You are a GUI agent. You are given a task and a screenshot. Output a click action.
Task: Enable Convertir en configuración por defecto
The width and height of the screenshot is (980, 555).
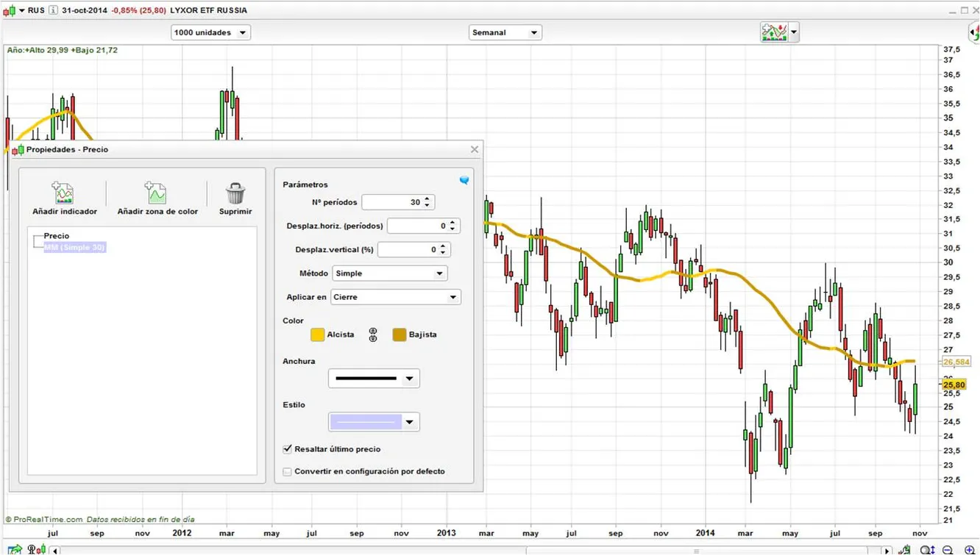(x=288, y=471)
